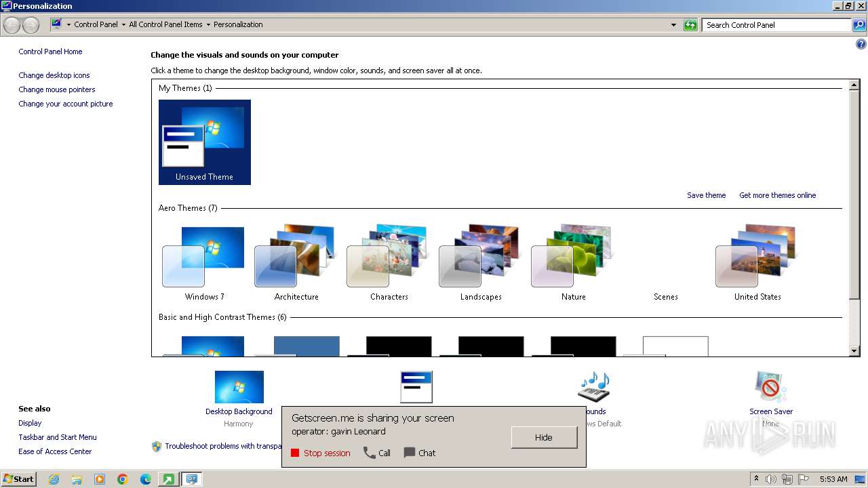Screen dimensions: 868x488
Task: Select the Windows 7 Basic theme thumbnail
Action: point(205,346)
